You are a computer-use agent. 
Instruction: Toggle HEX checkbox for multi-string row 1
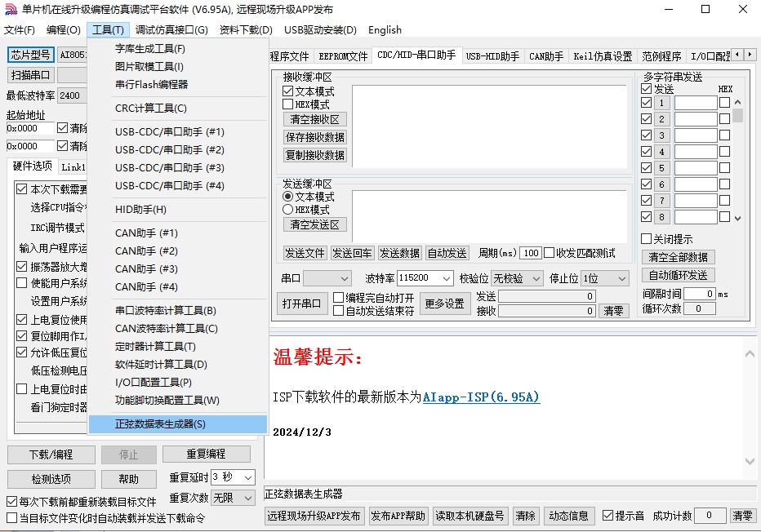[x=724, y=102]
